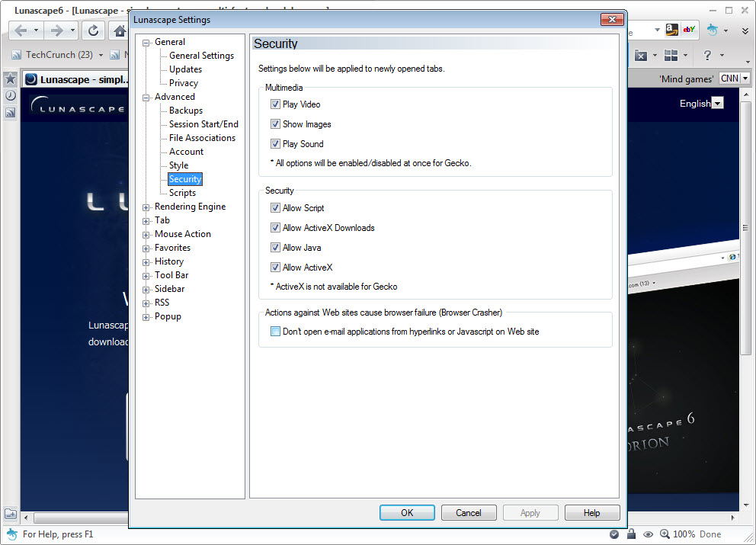Toggle Allow Script checkbox

click(275, 208)
